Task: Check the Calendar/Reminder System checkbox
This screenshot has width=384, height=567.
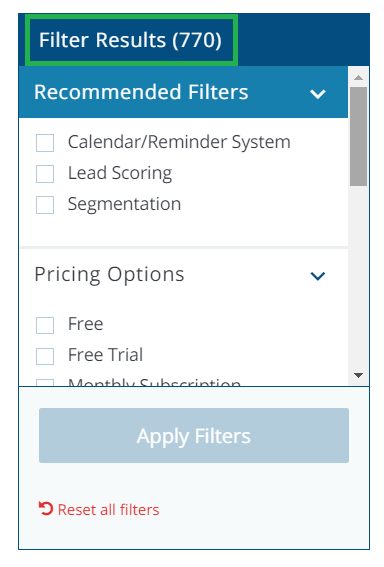Action: tap(45, 142)
